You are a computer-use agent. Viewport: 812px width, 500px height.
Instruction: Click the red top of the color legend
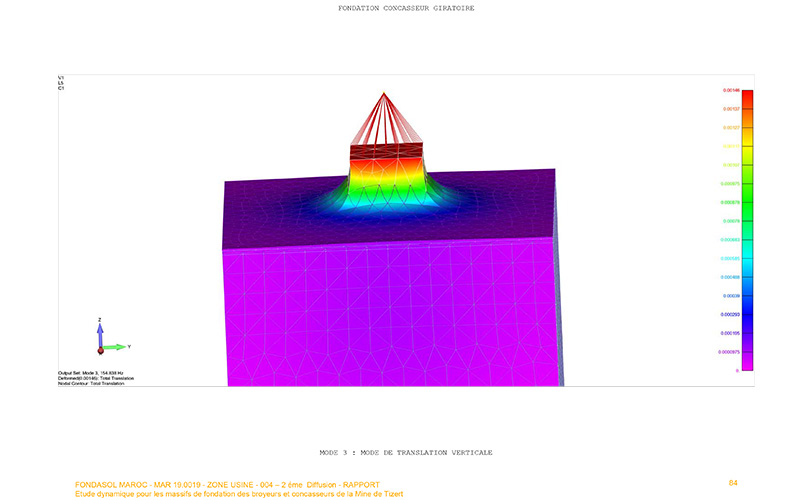746,95
